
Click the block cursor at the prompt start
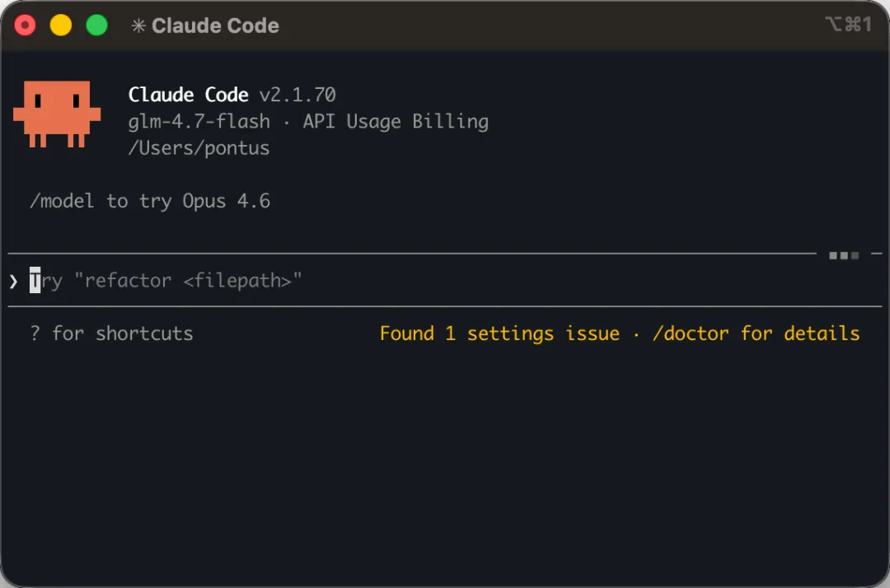[x=35, y=282]
